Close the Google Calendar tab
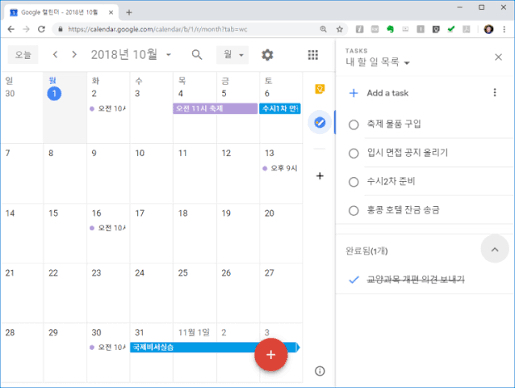Viewport: 515px width, 388px height. (x=111, y=13)
